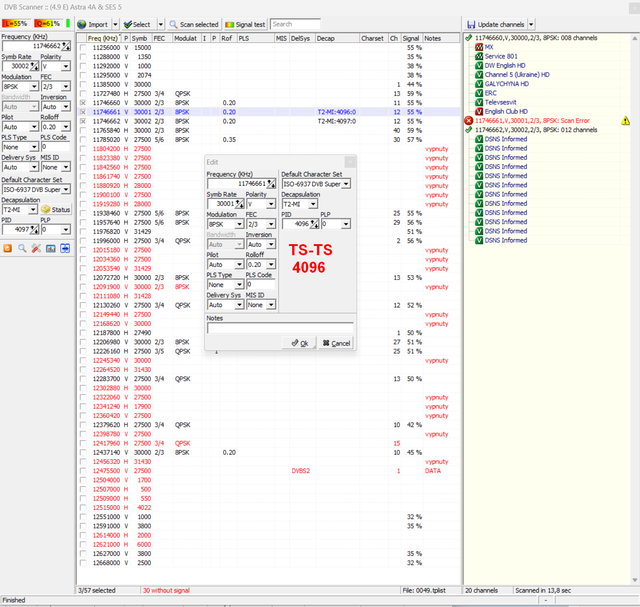Screen dimensions: 640x607
Task: Click the green lock indicator bar
Action: tap(68, 24)
